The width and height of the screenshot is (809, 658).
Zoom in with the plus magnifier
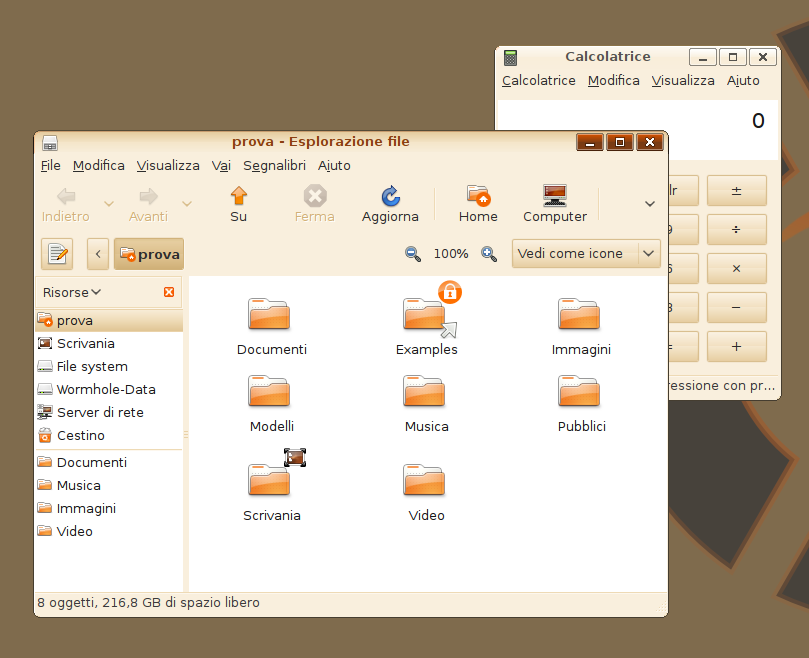[489, 254]
